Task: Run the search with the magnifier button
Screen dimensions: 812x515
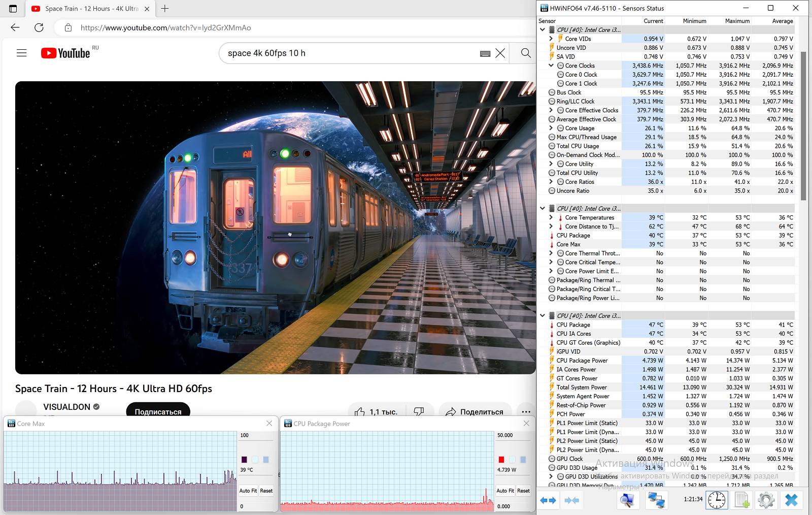Action: tap(526, 53)
